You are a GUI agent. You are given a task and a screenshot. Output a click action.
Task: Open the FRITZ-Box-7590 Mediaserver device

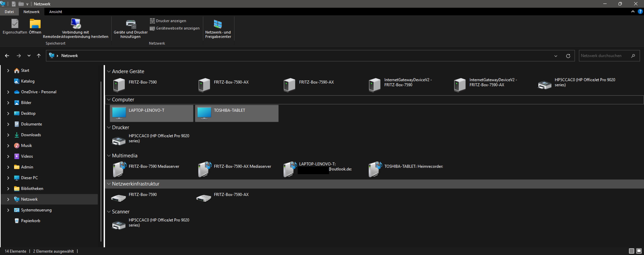point(119,169)
